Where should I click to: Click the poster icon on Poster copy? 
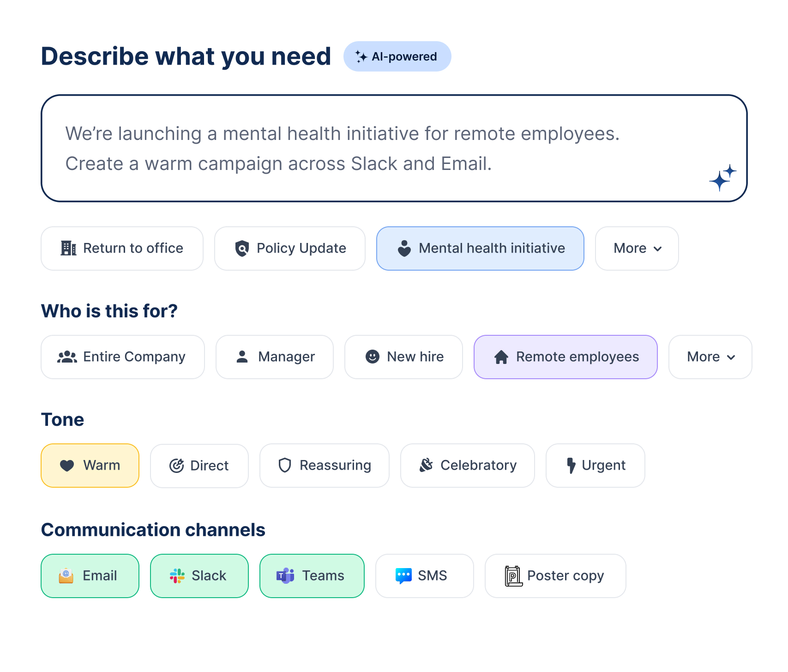513,576
